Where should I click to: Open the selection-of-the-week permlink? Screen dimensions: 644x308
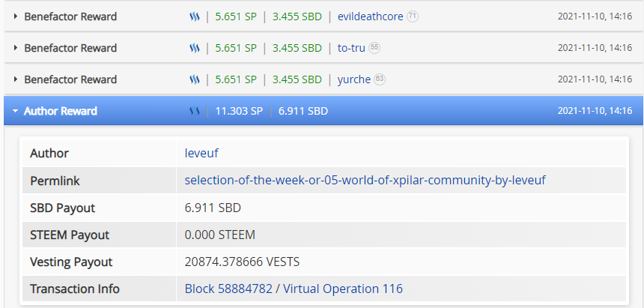[365, 180]
